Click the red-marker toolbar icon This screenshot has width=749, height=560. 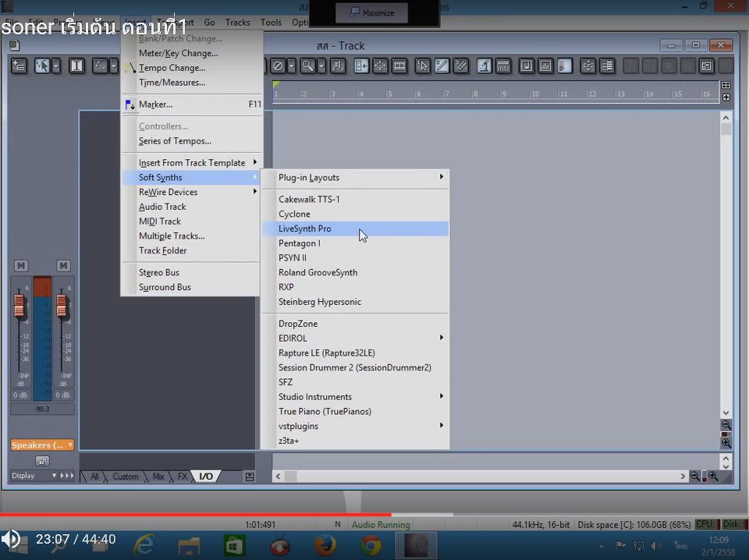point(565,66)
